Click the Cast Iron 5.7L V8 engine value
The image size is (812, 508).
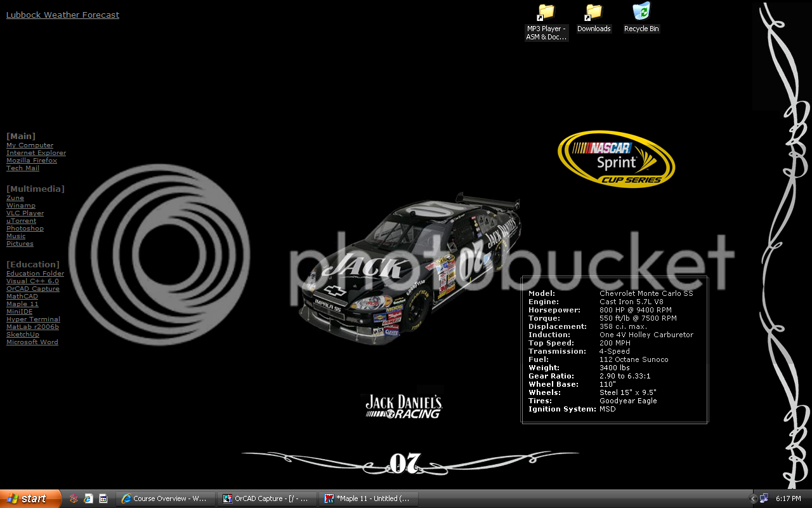tap(632, 302)
